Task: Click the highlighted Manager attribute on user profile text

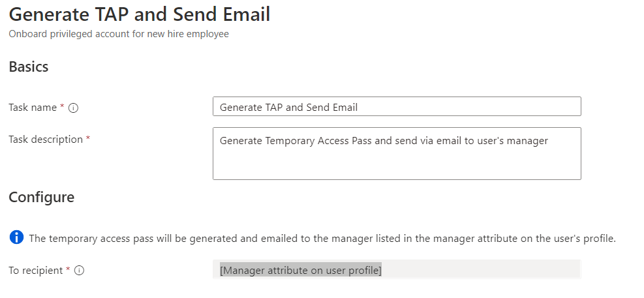Action: click(x=301, y=271)
